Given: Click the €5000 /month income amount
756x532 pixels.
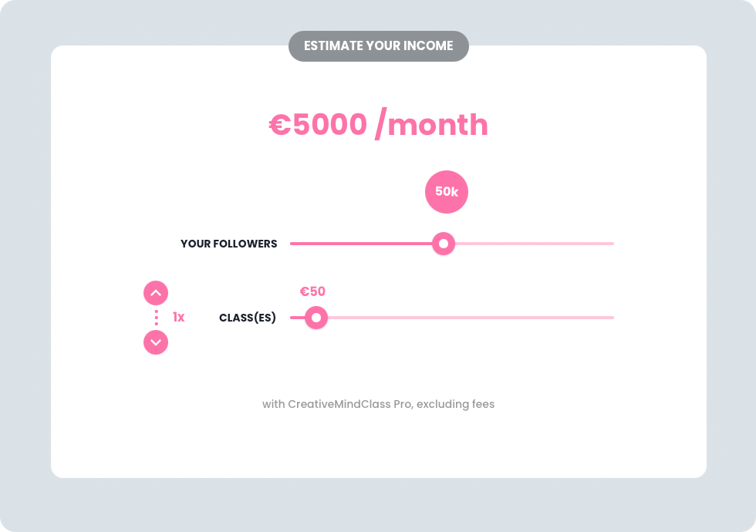Looking at the screenshot, I should [x=378, y=125].
